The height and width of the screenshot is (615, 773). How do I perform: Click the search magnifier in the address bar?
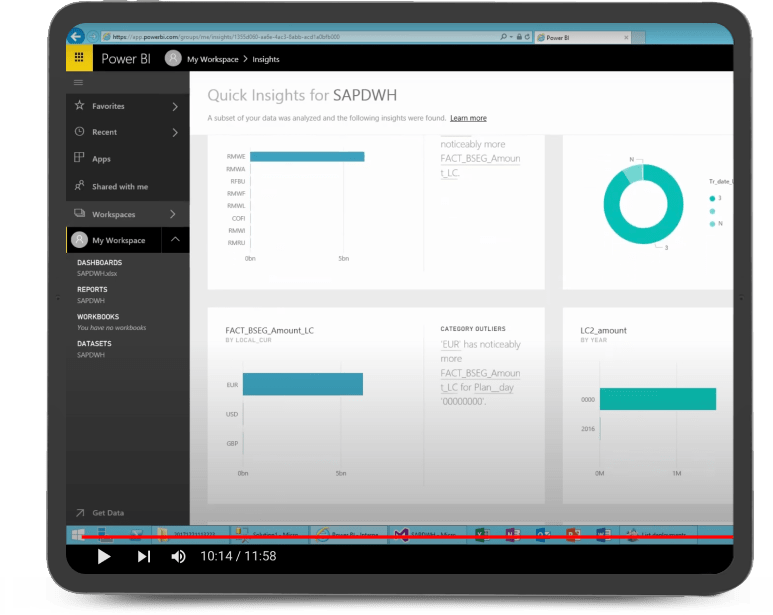(x=503, y=37)
